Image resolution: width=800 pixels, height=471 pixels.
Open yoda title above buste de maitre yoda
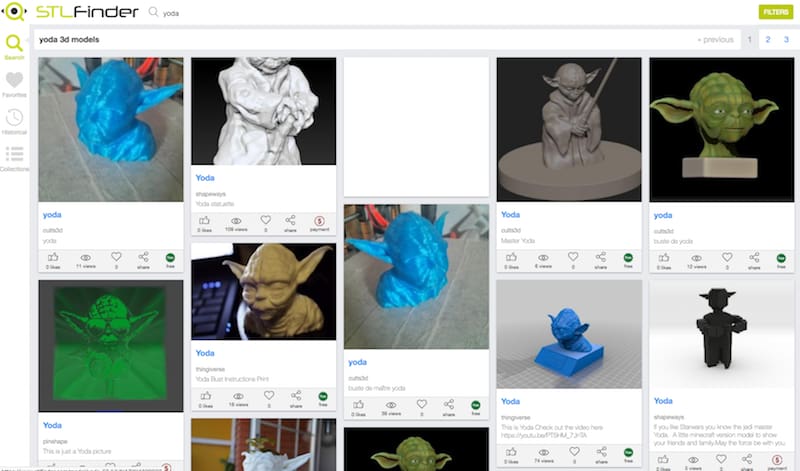(357, 362)
